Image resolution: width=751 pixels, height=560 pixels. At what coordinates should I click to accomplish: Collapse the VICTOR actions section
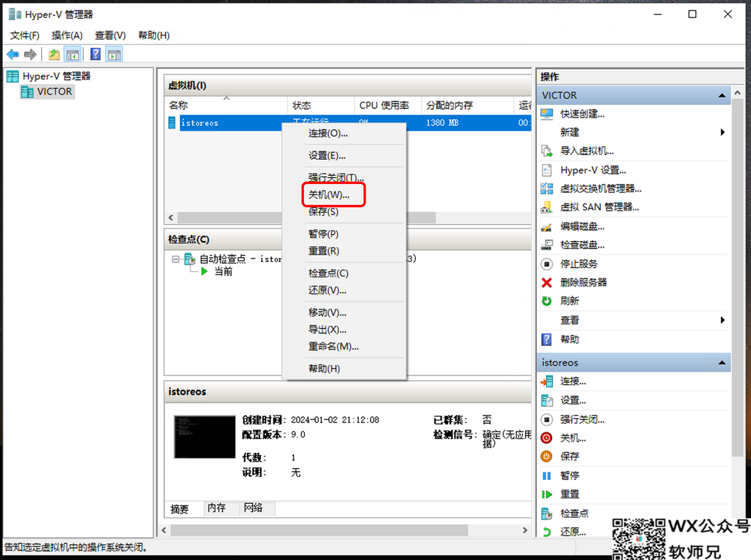coord(722,95)
